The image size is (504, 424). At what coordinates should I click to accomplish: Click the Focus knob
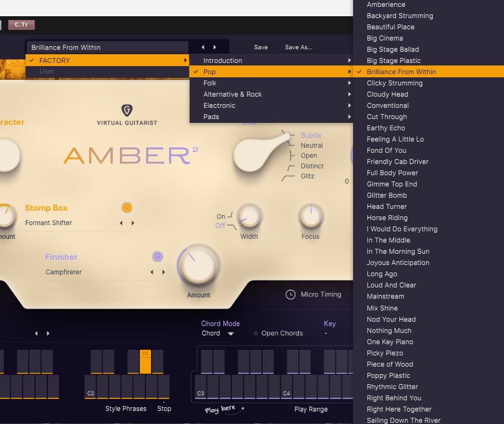pyautogui.click(x=311, y=217)
